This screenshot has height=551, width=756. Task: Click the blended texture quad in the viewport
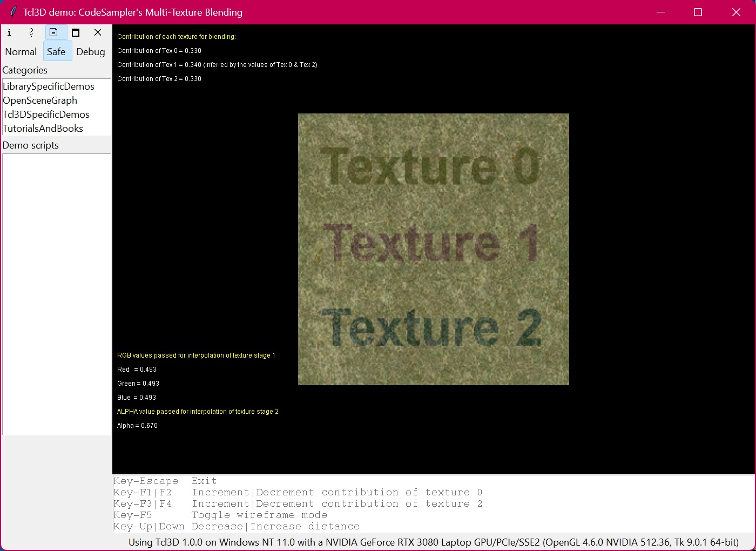434,249
